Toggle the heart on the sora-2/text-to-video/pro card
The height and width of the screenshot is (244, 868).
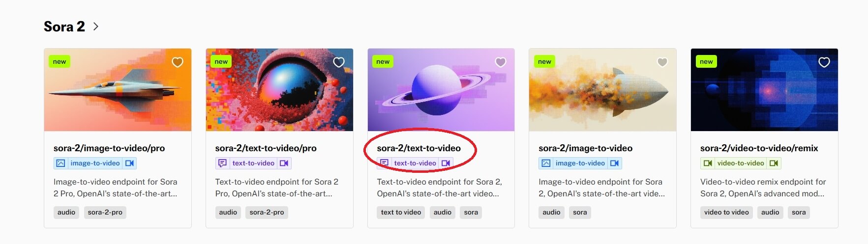[339, 62]
